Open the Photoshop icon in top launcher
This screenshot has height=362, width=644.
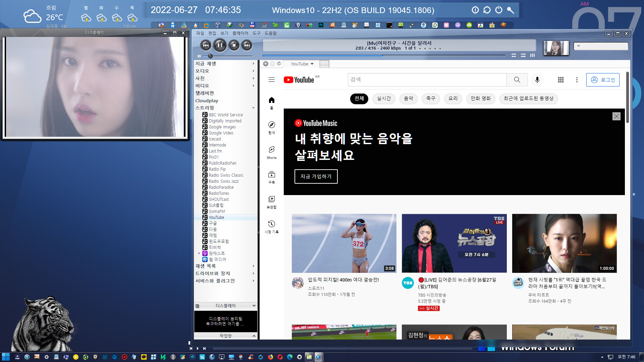tap(321, 25)
